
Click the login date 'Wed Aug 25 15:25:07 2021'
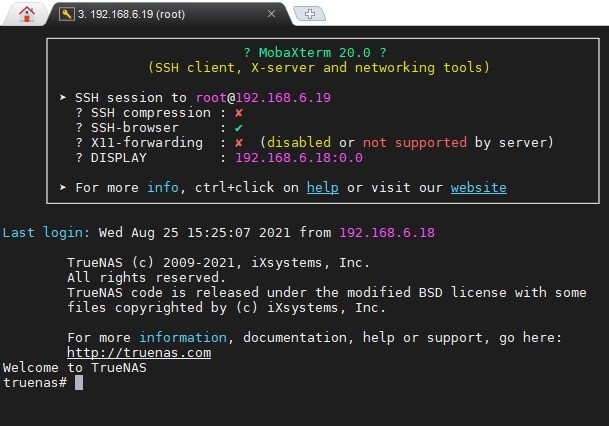click(195, 233)
